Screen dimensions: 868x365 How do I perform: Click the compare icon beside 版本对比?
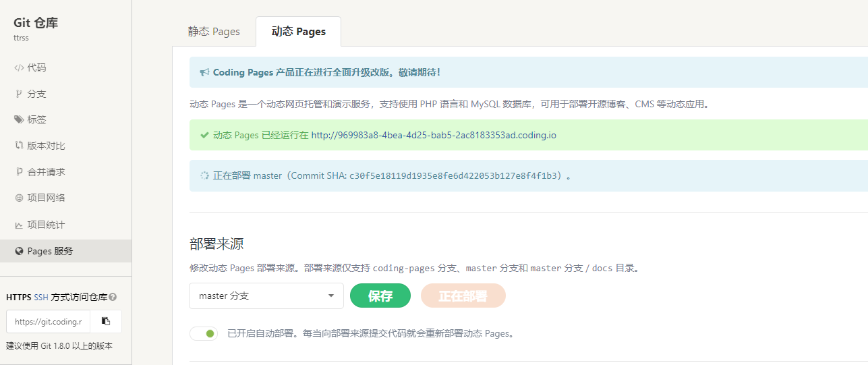pos(19,146)
